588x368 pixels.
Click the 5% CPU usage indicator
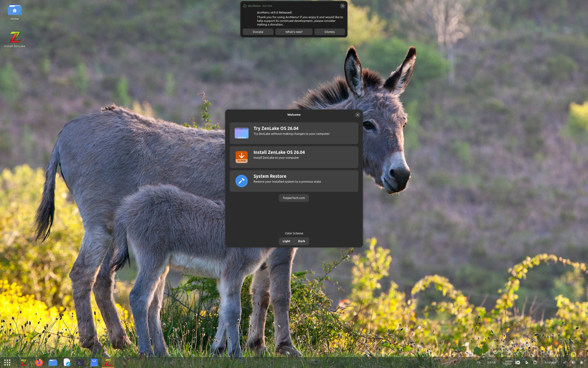(478, 362)
